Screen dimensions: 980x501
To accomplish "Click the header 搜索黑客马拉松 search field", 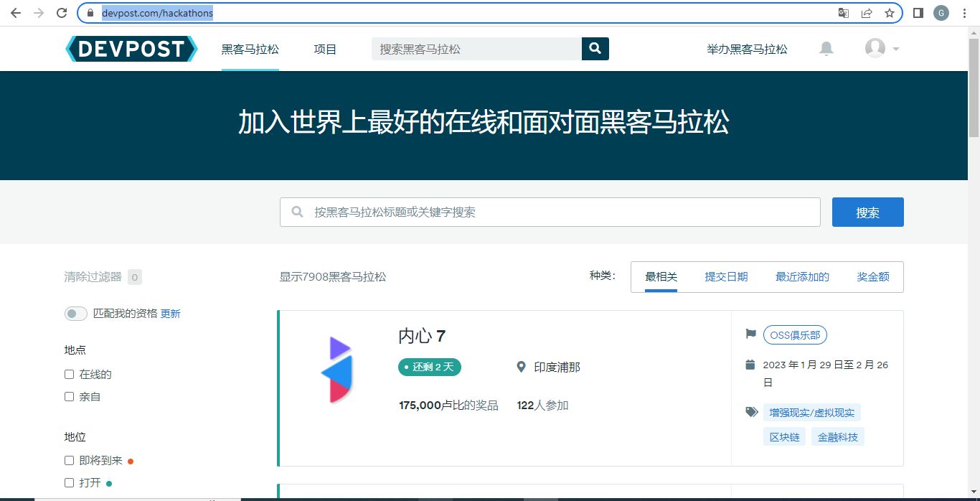I will (x=476, y=49).
